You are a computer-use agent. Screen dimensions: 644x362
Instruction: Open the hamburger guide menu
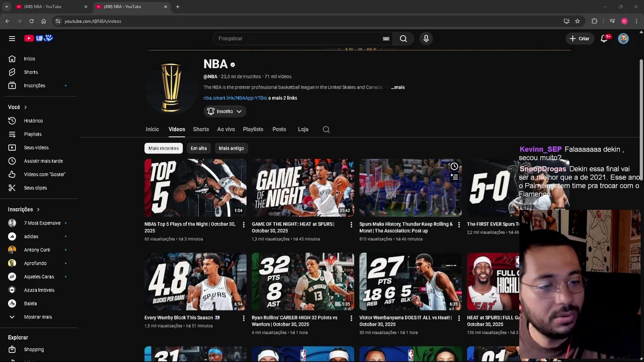click(x=12, y=38)
